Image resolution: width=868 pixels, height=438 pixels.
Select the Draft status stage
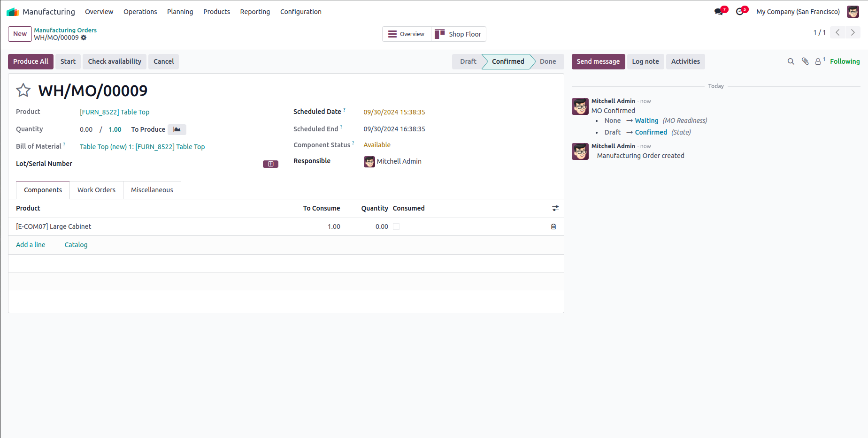468,61
